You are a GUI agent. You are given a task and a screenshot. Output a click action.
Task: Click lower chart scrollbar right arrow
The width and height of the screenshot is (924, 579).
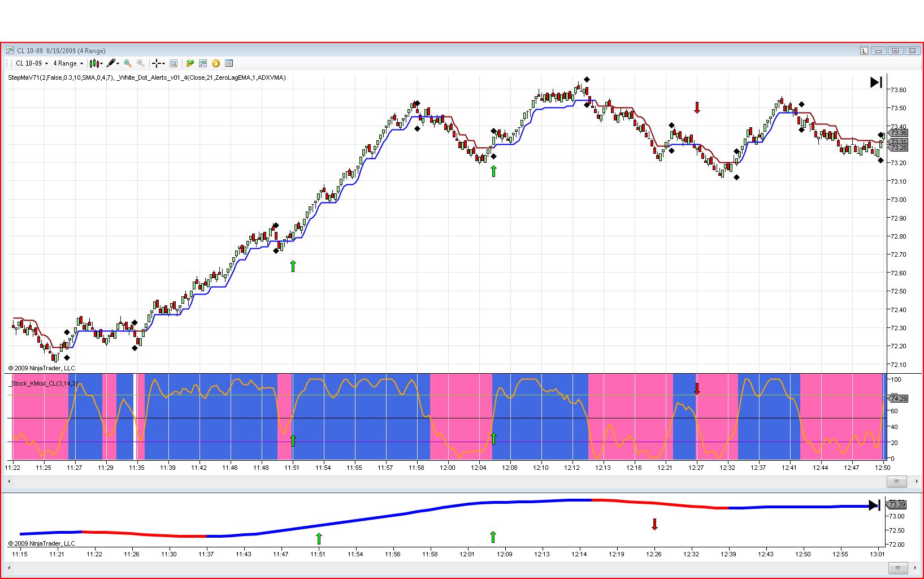pos(916,567)
